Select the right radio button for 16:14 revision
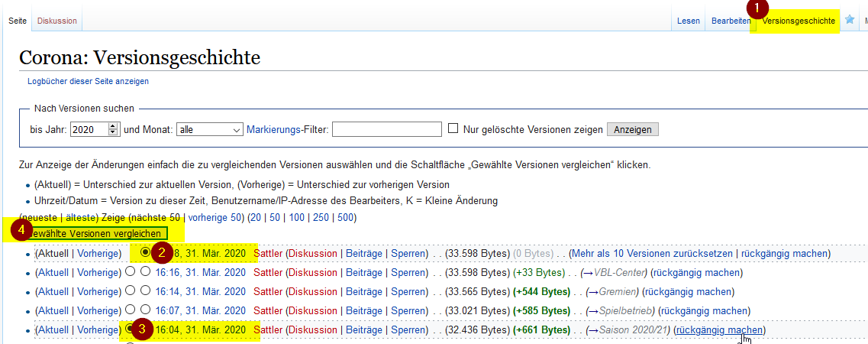The width and height of the screenshot is (868, 344). point(145,291)
